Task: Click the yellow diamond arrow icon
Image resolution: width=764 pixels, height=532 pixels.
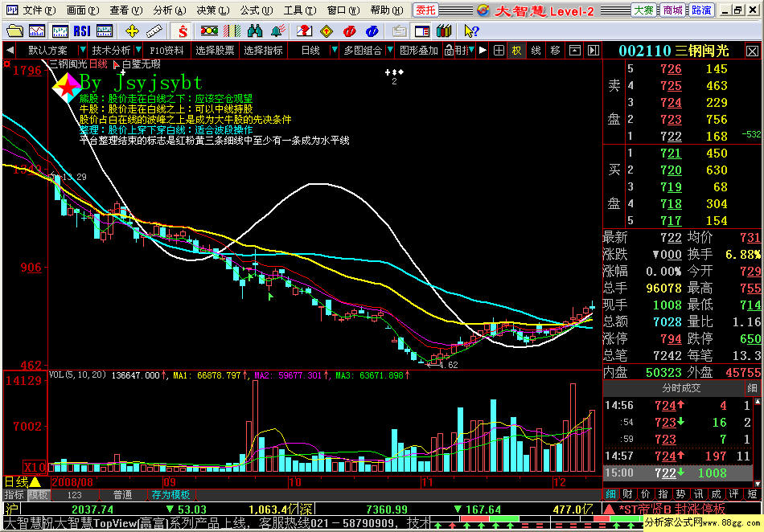Action: pos(327,31)
